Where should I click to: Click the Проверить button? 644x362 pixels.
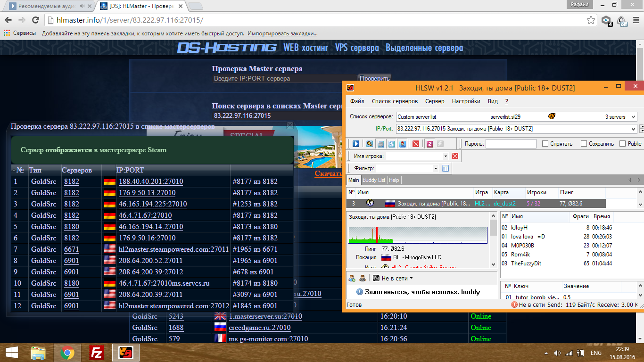click(x=374, y=78)
